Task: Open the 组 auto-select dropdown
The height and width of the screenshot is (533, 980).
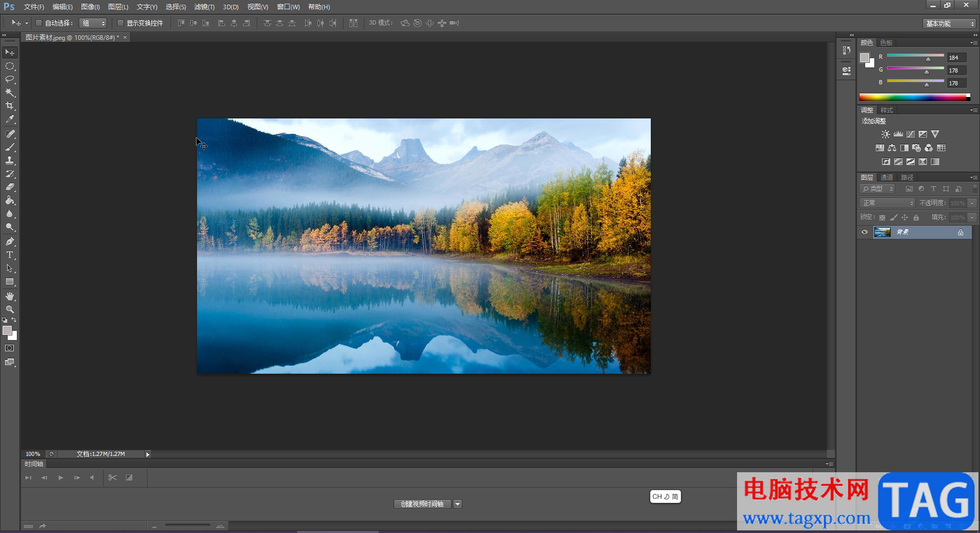Action: (x=93, y=23)
